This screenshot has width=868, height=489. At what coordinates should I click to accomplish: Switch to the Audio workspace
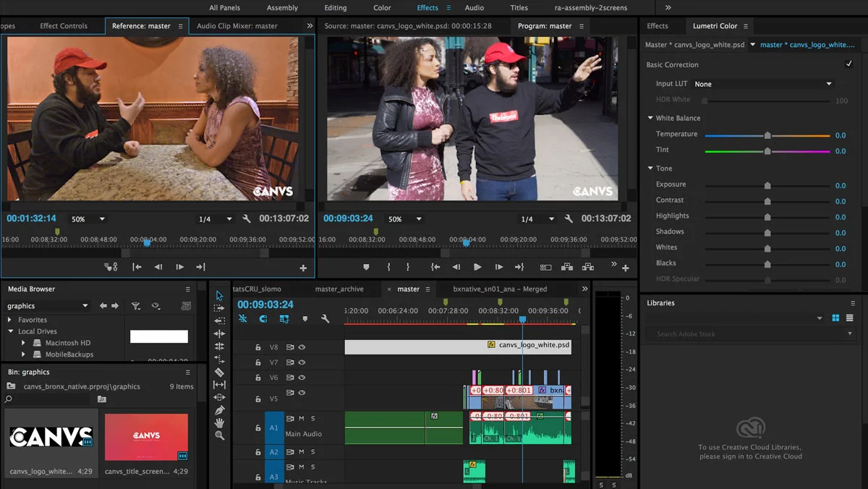474,8
